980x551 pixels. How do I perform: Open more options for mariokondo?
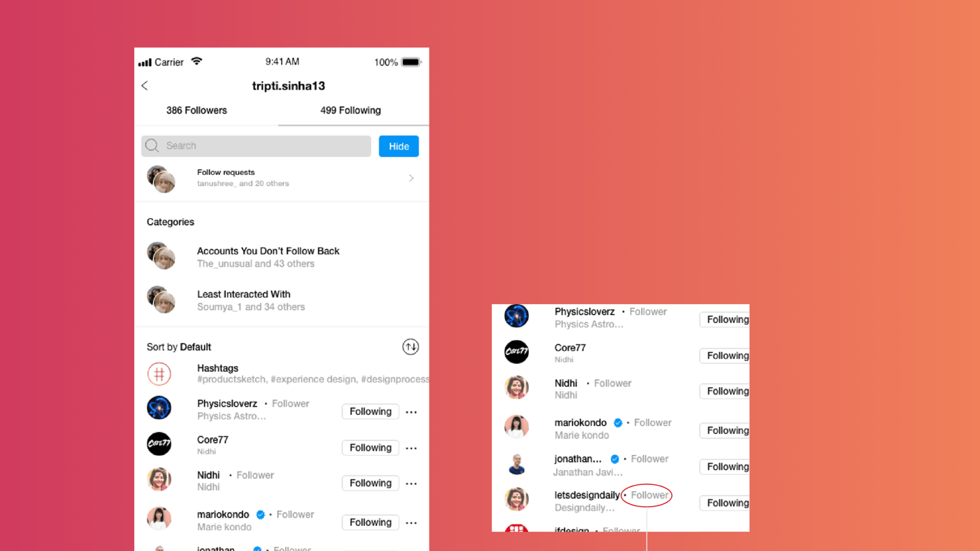coord(411,523)
